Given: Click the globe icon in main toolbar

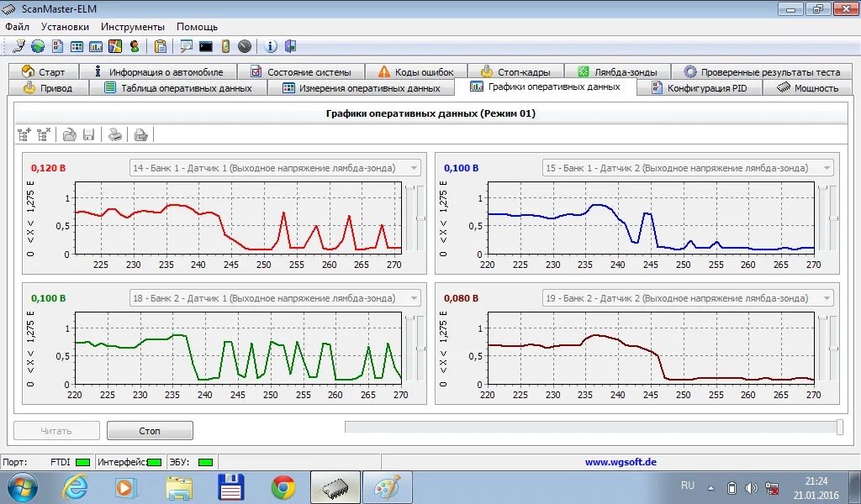Looking at the screenshot, I should coord(38,46).
